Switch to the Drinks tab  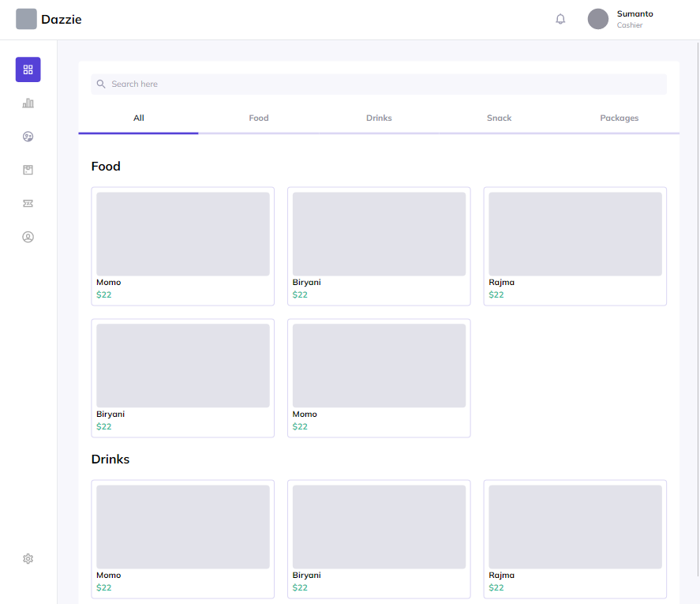pos(379,118)
